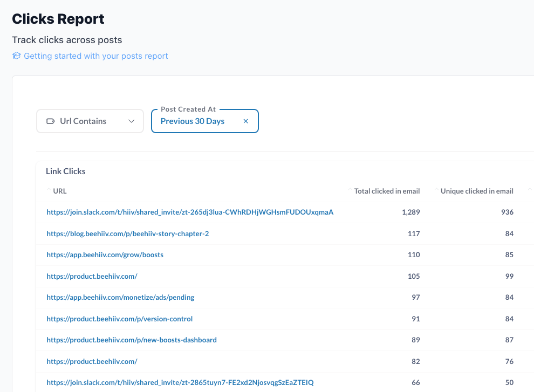Select the 87 unique clicks value
The height and width of the screenshot is (392, 534).
coord(509,340)
